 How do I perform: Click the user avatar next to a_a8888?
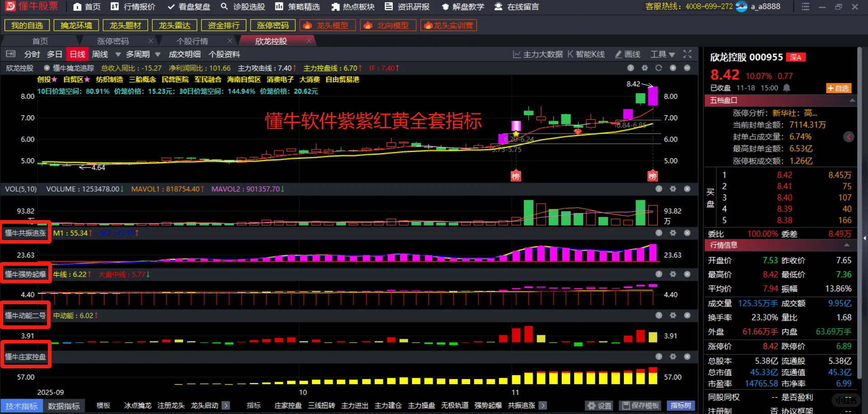coord(741,7)
